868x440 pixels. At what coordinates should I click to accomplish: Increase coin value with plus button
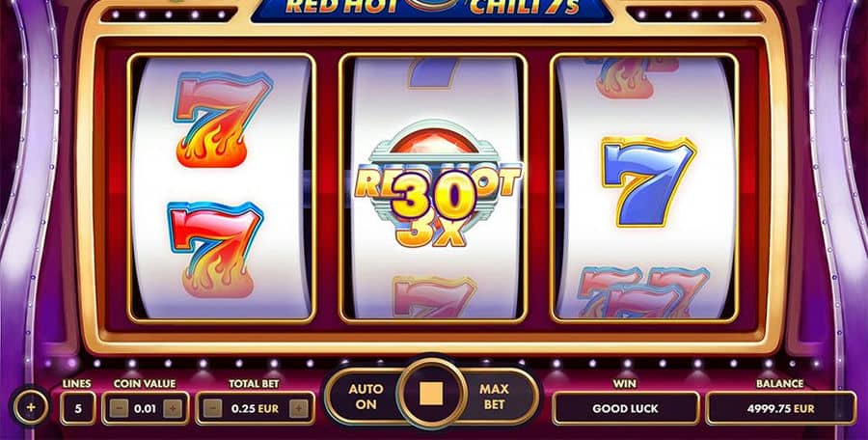click(x=173, y=409)
